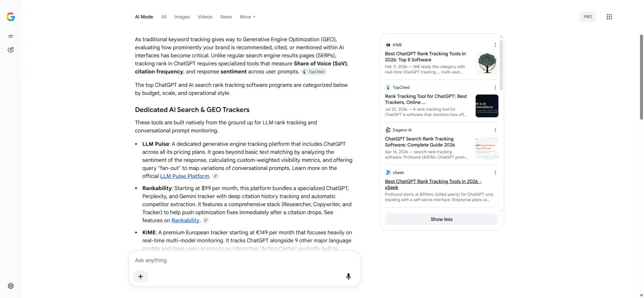
Task: Switch to the News tab
Action: point(226,17)
